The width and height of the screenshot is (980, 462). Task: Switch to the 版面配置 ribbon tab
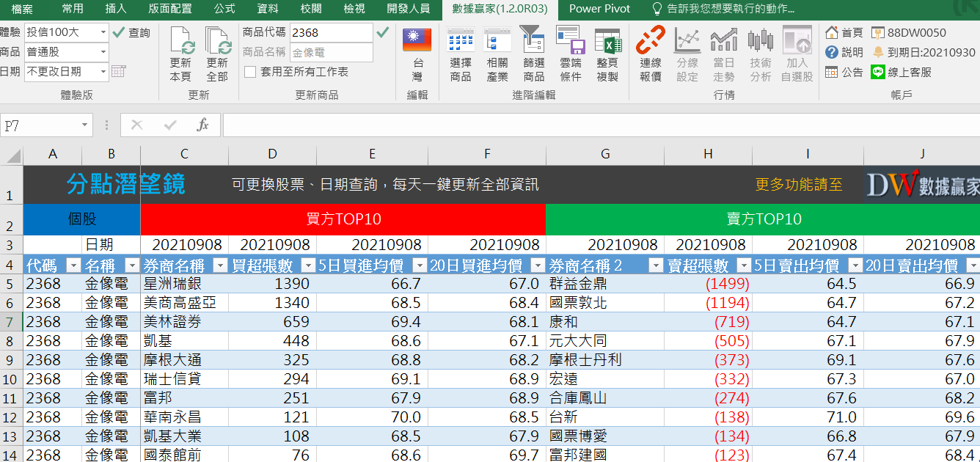tap(170, 9)
